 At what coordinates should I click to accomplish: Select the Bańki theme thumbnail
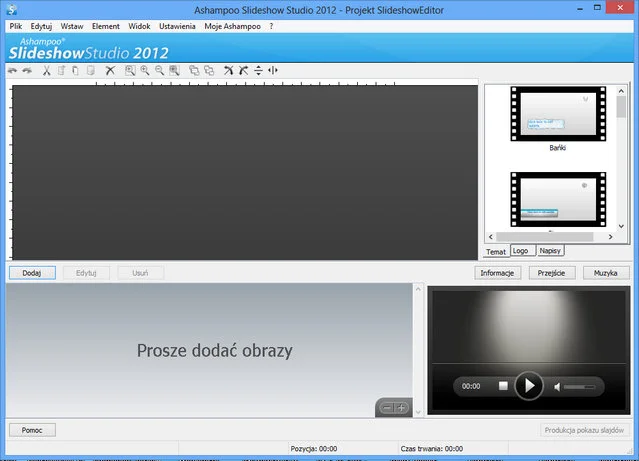click(558, 114)
